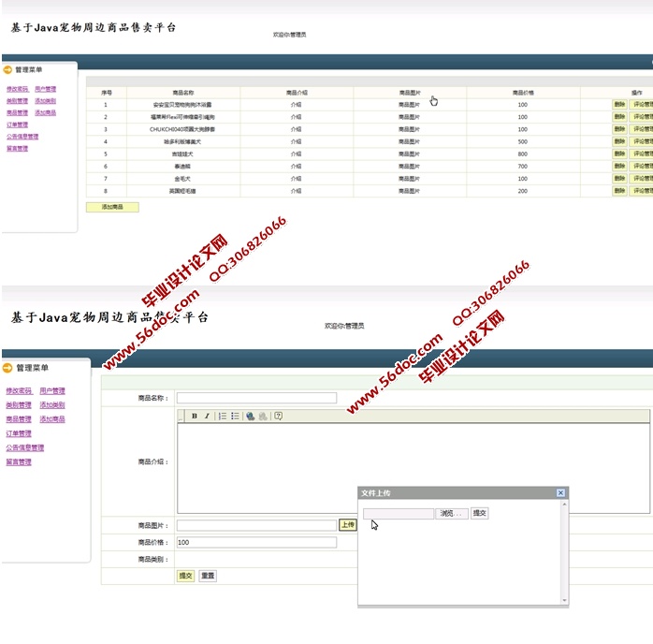
Task: Click the editor toolbar collapse handle
Action: click(181, 416)
